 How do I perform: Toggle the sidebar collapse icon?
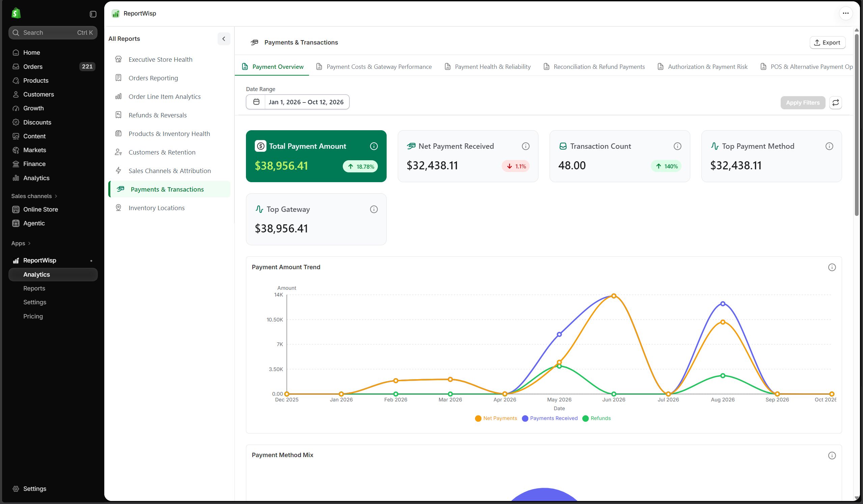click(x=93, y=14)
